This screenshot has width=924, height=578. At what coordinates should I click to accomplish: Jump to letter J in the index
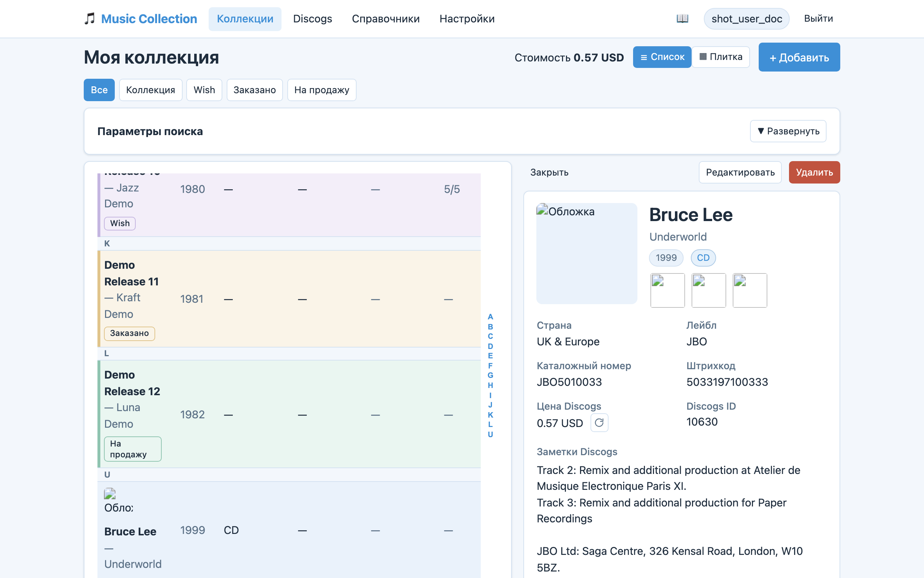pos(490,405)
